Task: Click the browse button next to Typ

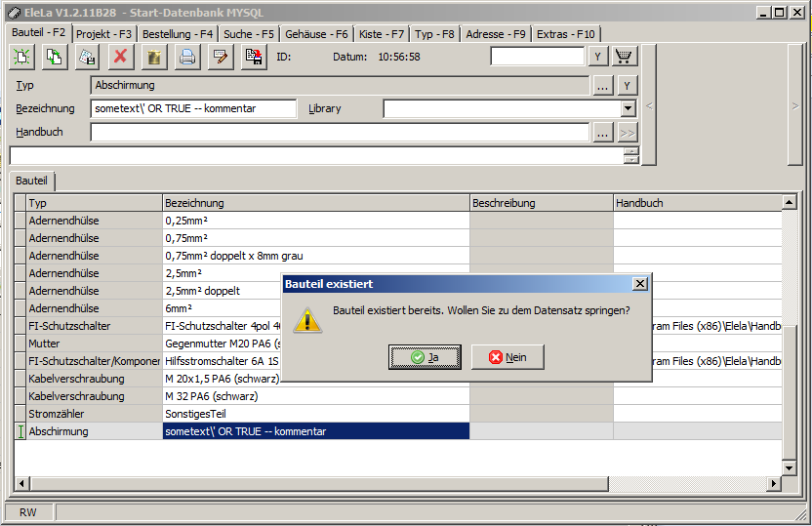Action: click(603, 86)
